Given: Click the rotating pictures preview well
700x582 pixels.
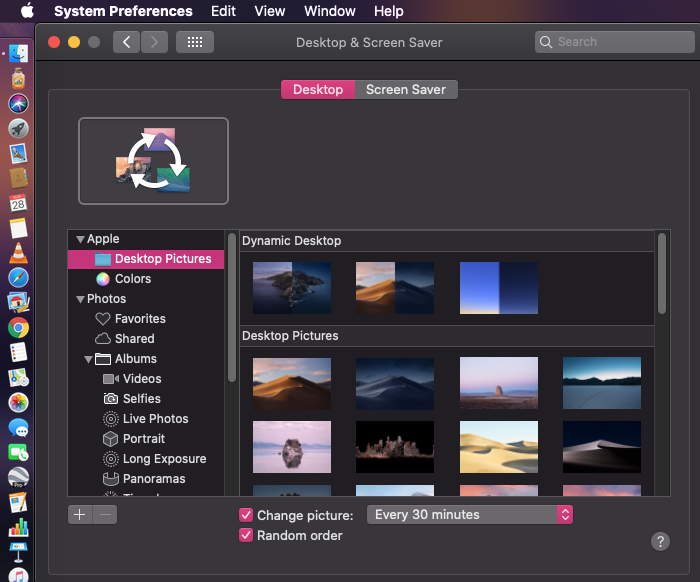Looking at the screenshot, I should 153,161.
